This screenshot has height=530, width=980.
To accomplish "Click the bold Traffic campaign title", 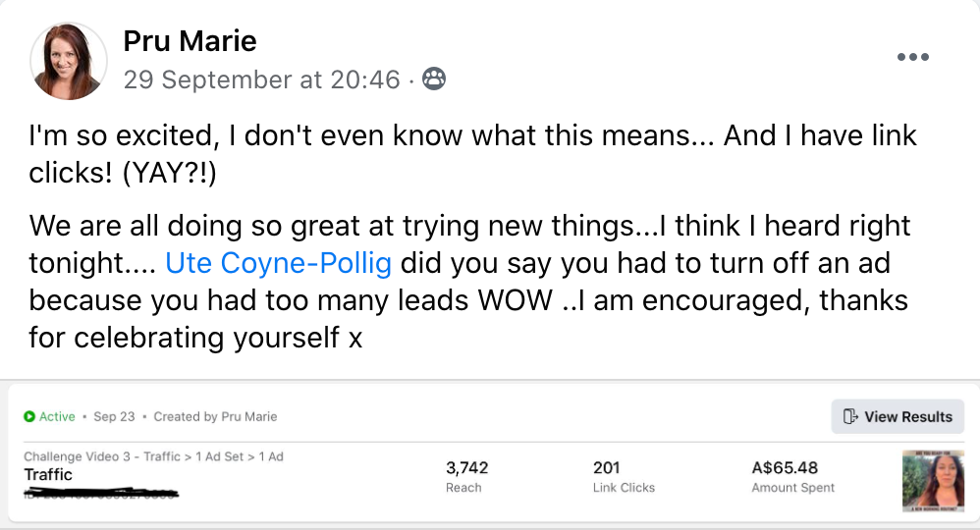I will (48, 475).
